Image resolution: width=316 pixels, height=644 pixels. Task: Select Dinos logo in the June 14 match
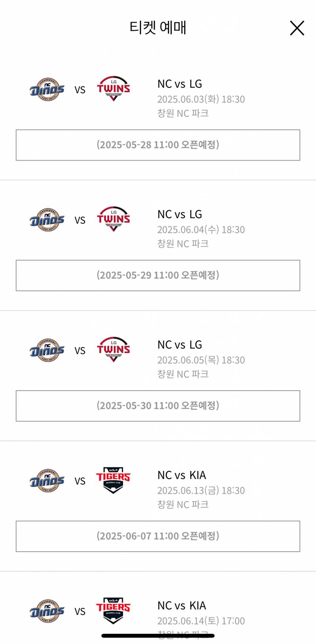click(47, 611)
